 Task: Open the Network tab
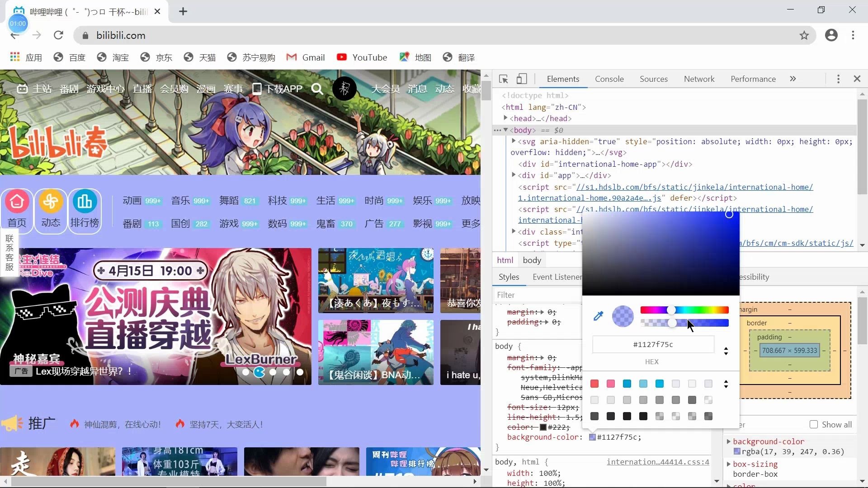pyautogui.click(x=699, y=79)
